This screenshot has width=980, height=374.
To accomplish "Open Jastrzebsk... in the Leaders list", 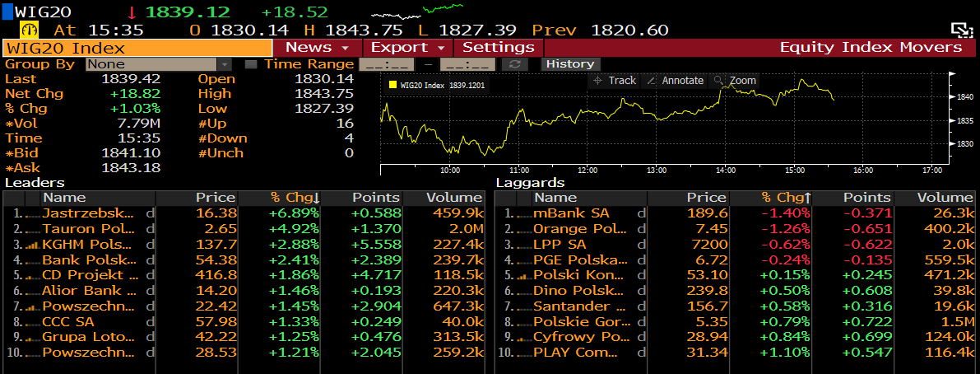I will point(88,213).
